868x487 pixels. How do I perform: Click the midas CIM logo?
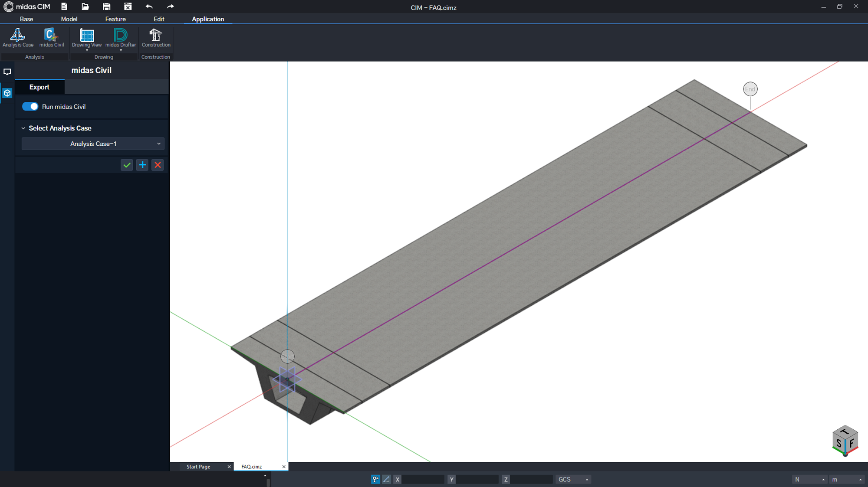(x=27, y=7)
